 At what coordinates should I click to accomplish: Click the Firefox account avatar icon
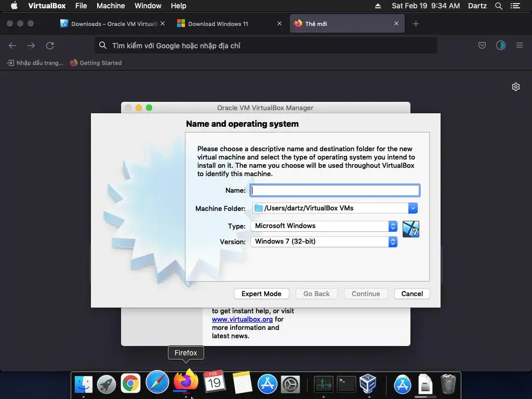coord(500,46)
